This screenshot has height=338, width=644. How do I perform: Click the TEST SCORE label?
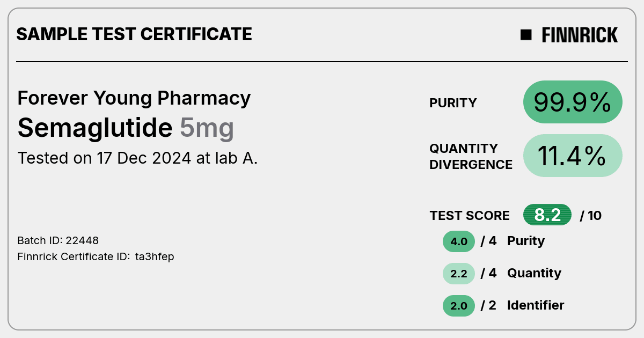(470, 216)
